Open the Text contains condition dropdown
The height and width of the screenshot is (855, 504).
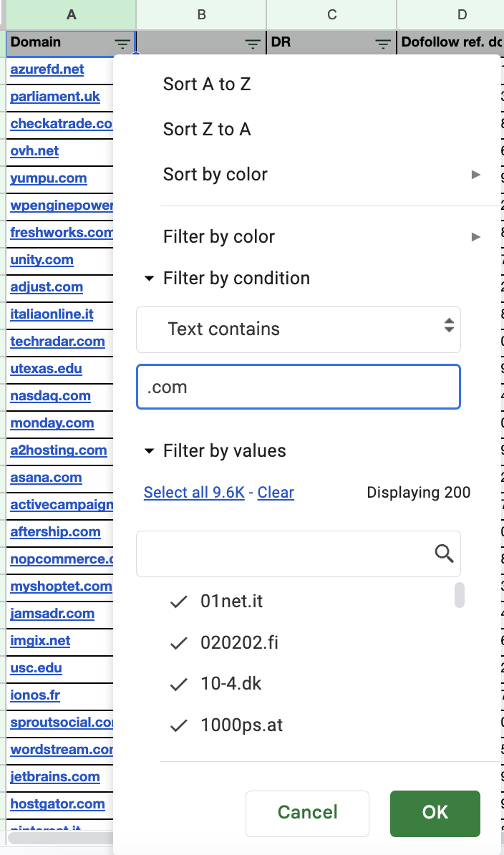coord(299,329)
